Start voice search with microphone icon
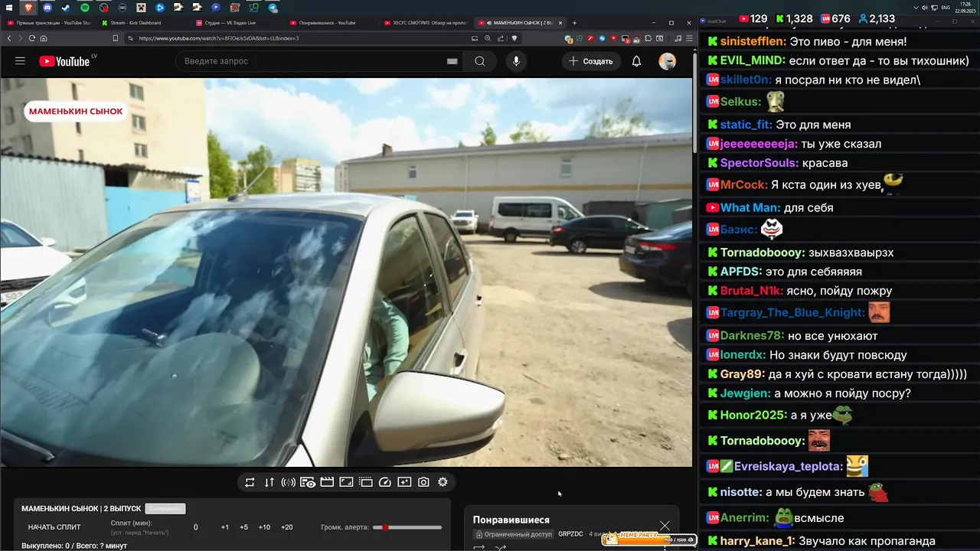This screenshot has width=980, height=551. click(516, 61)
